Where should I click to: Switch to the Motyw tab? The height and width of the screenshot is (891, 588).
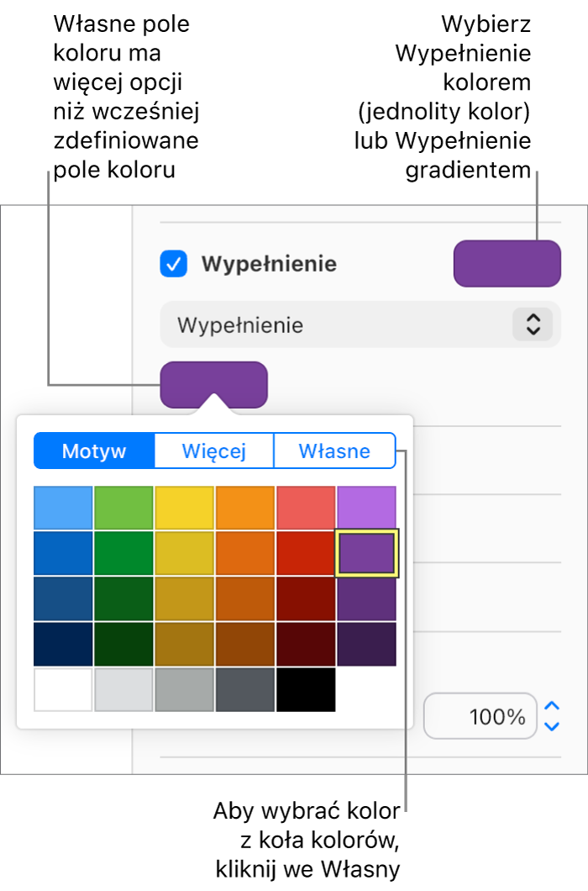[94, 451]
